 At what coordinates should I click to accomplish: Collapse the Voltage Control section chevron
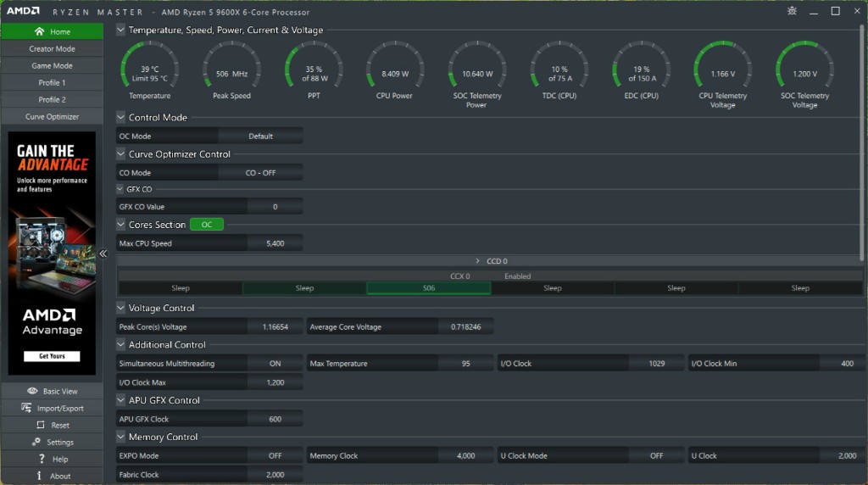[x=121, y=309]
